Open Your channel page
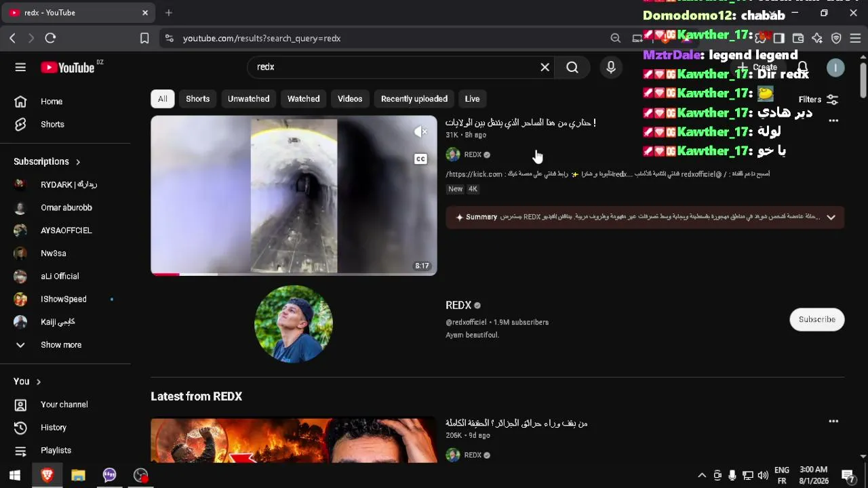The width and height of the screenshot is (868, 488). [65, 405]
